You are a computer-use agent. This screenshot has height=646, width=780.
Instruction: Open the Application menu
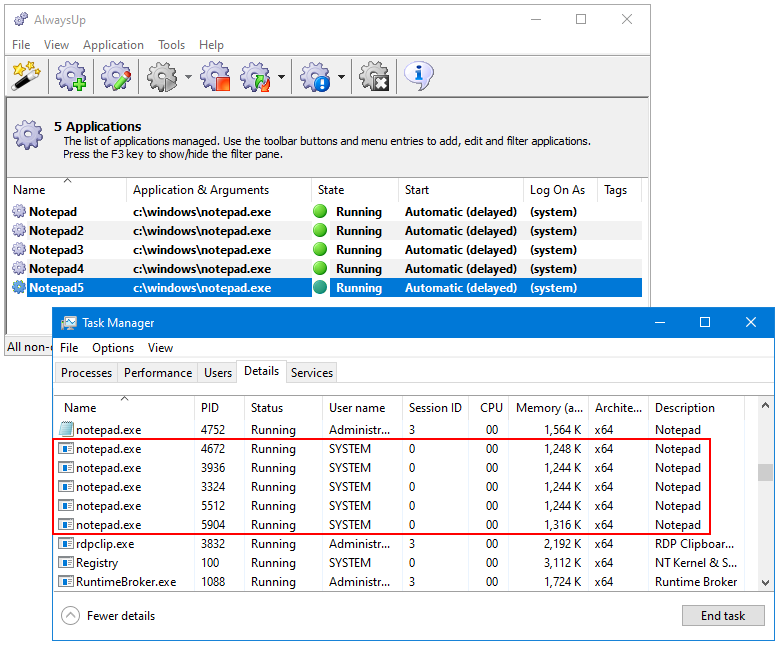tap(113, 45)
